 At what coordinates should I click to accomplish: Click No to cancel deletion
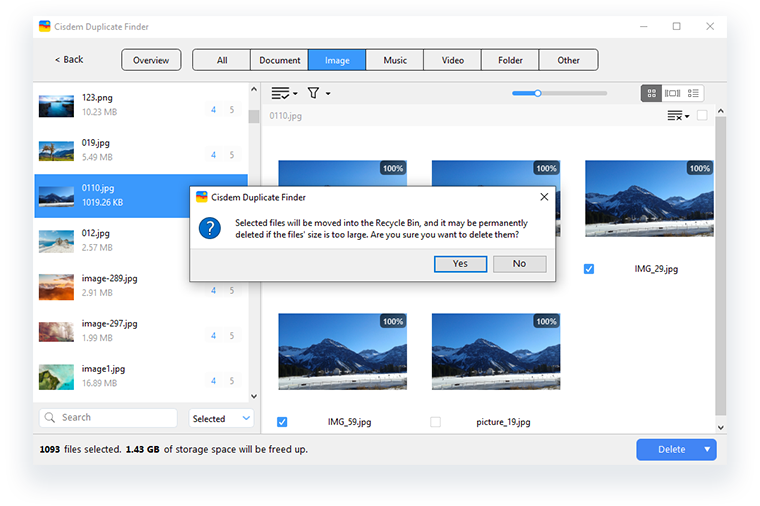[x=519, y=264]
